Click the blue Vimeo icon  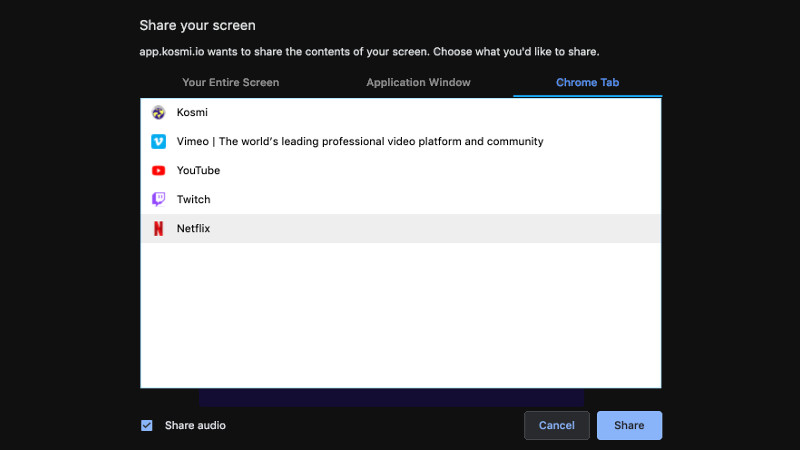tap(158, 142)
